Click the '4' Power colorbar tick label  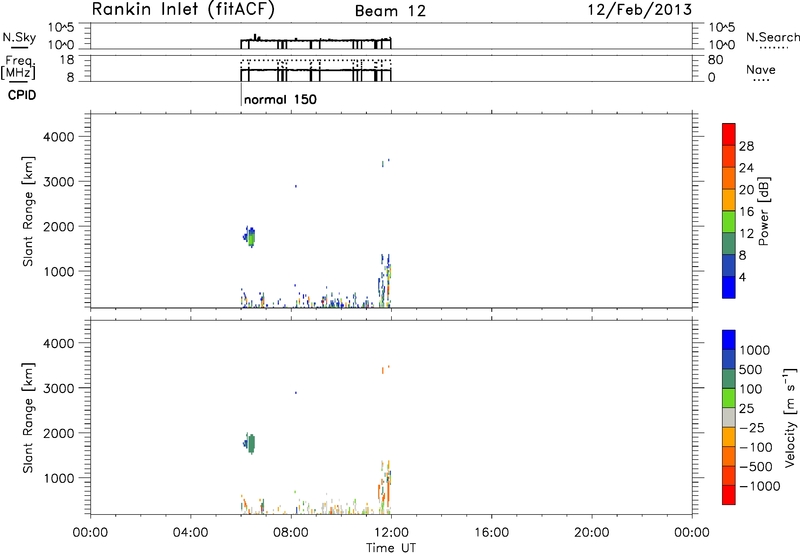742,278
